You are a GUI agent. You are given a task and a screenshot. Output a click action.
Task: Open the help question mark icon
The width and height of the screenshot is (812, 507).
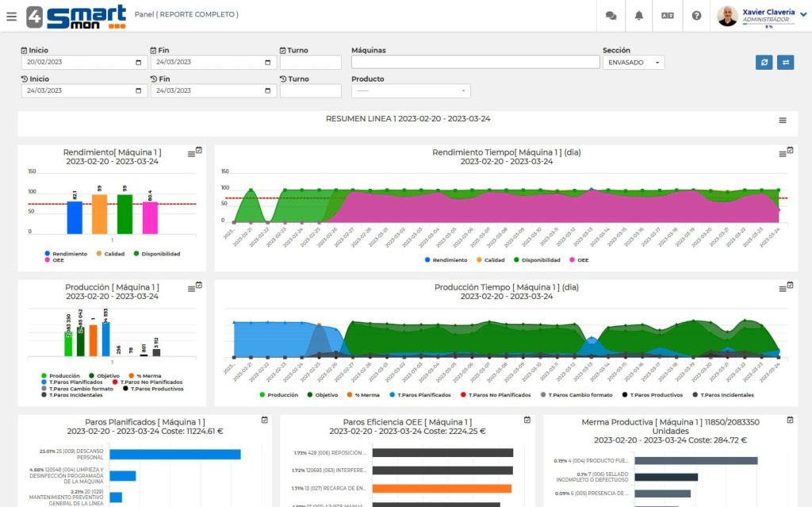pyautogui.click(x=696, y=15)
